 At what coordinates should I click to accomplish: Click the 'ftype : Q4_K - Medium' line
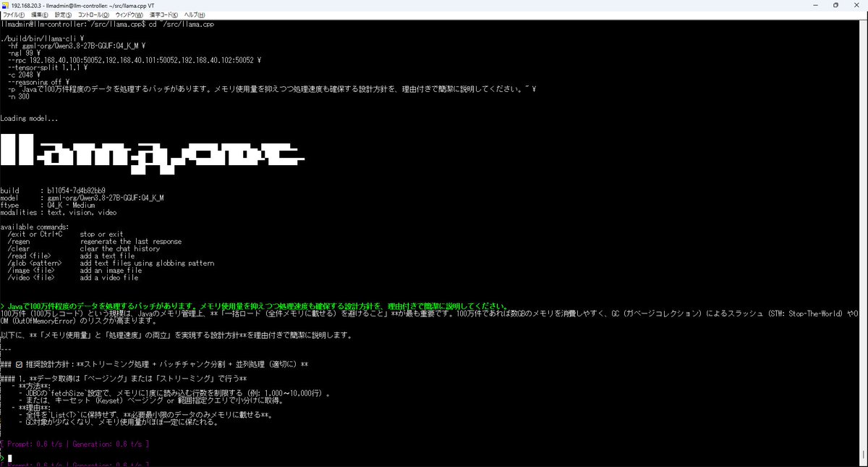pyautogui.click(x=48, y=205)
